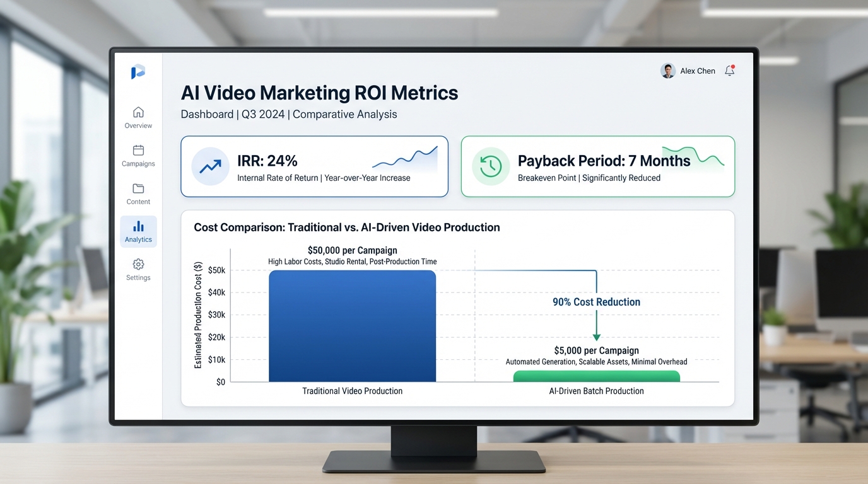Click the green AI-Driven Batch Production bar

(x=596, y=376)
